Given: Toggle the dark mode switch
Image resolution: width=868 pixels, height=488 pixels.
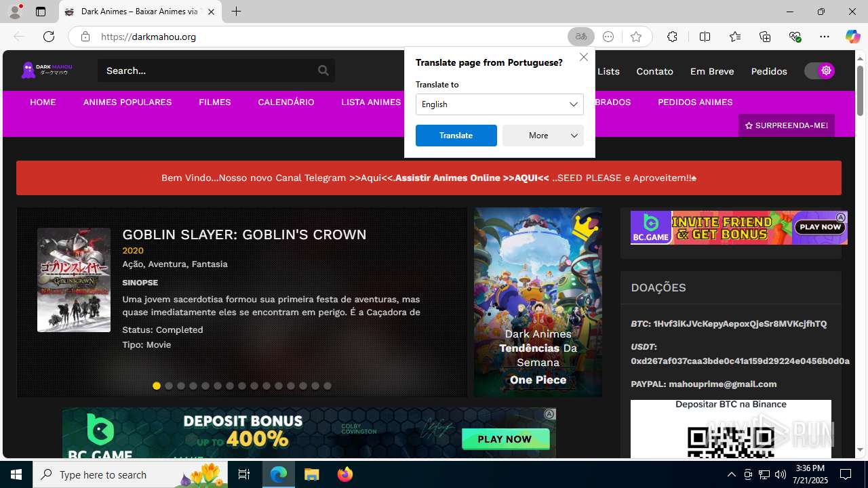Looking at the screenshot, I should (819, 70).
